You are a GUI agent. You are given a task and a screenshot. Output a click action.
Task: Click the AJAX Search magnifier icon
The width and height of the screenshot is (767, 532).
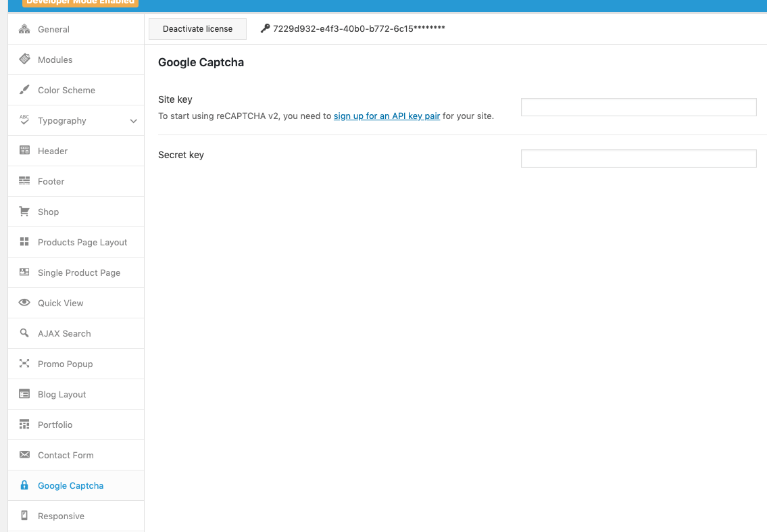click(x=24, y=333)
